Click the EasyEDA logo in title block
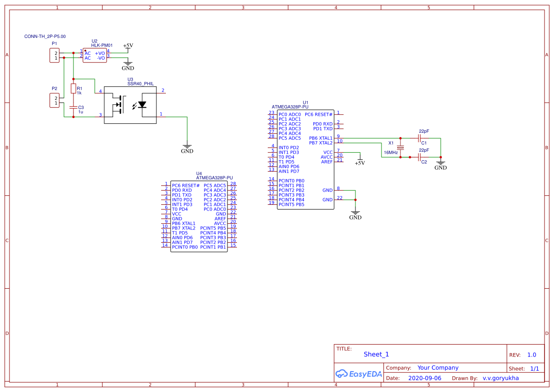 click(359, 374)
